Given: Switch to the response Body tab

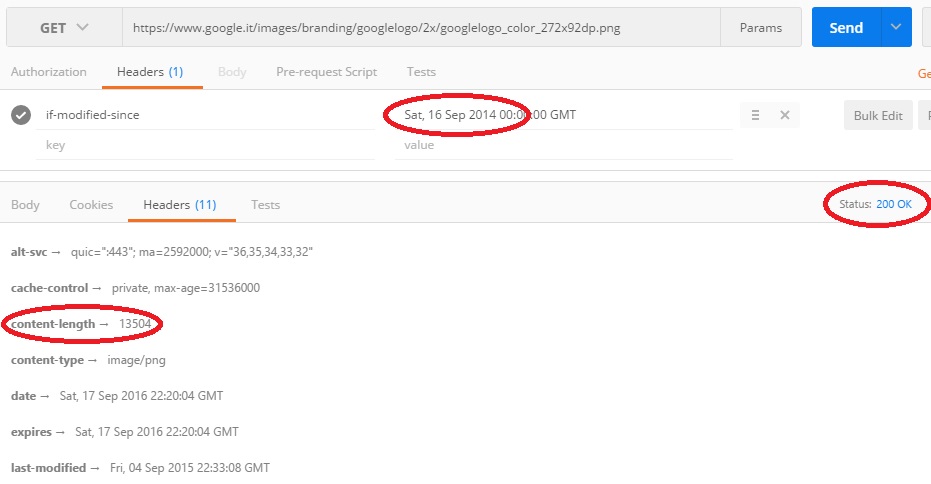Looking at the screenshot, I should [25, 205].
